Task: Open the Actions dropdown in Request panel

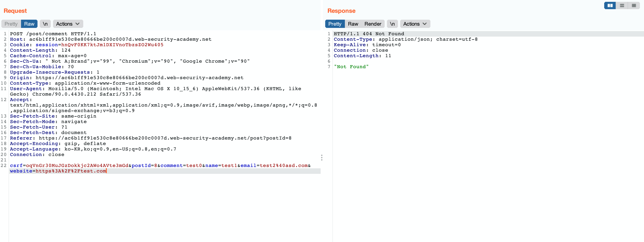Action: point(68,24)
